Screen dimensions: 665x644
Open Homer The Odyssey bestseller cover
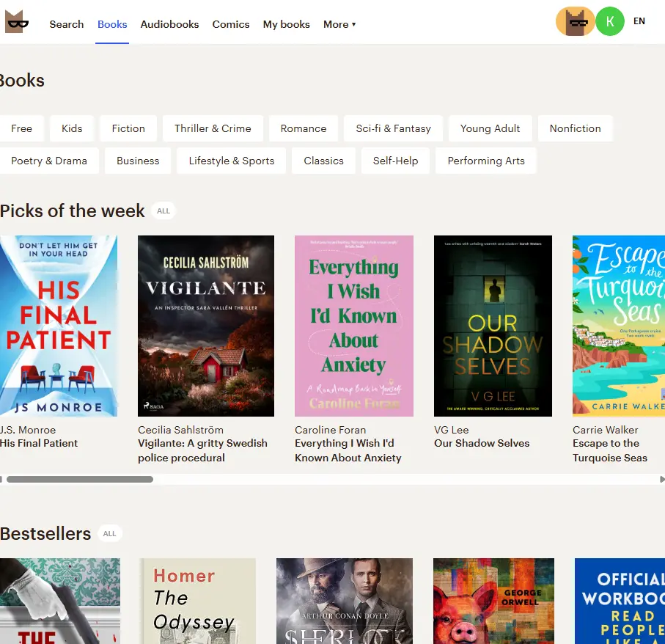pos(199,601)
